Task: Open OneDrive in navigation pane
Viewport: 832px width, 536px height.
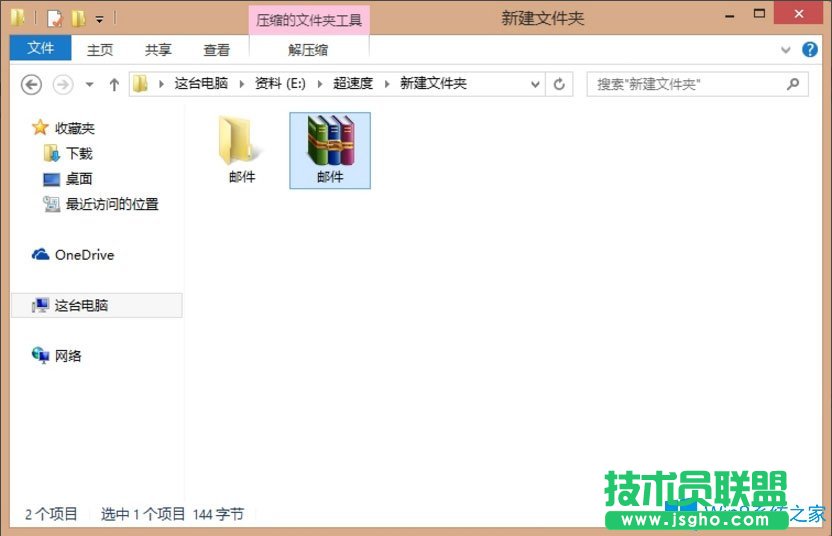Action: pyautogui.click(x=84, y=255)
